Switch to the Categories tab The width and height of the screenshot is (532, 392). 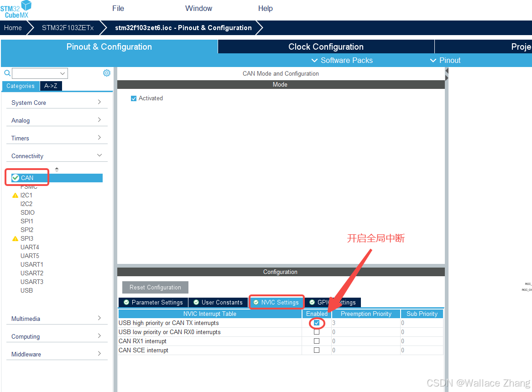coord(21,86)
